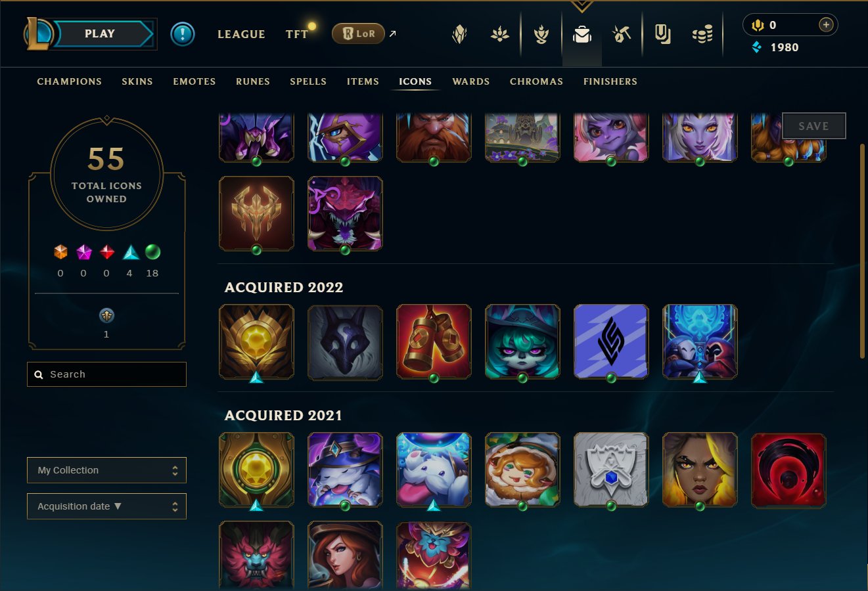Open the Collection briefcase icon
868x591 pixels.
[x=582, y=34]
